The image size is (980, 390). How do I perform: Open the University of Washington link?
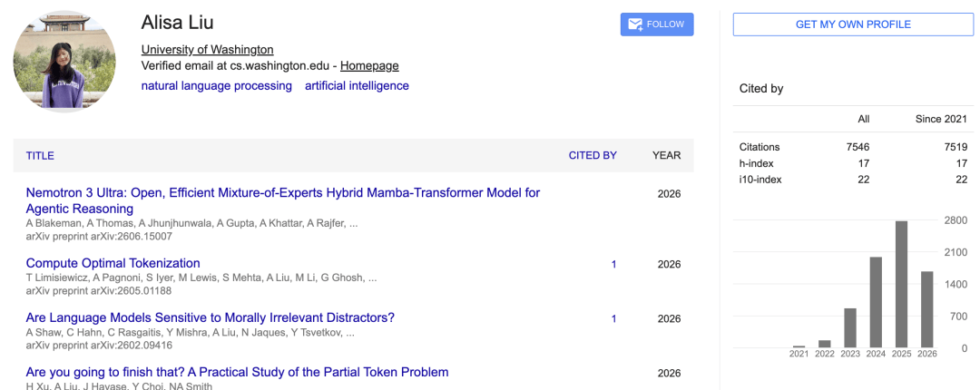point(208,50)
